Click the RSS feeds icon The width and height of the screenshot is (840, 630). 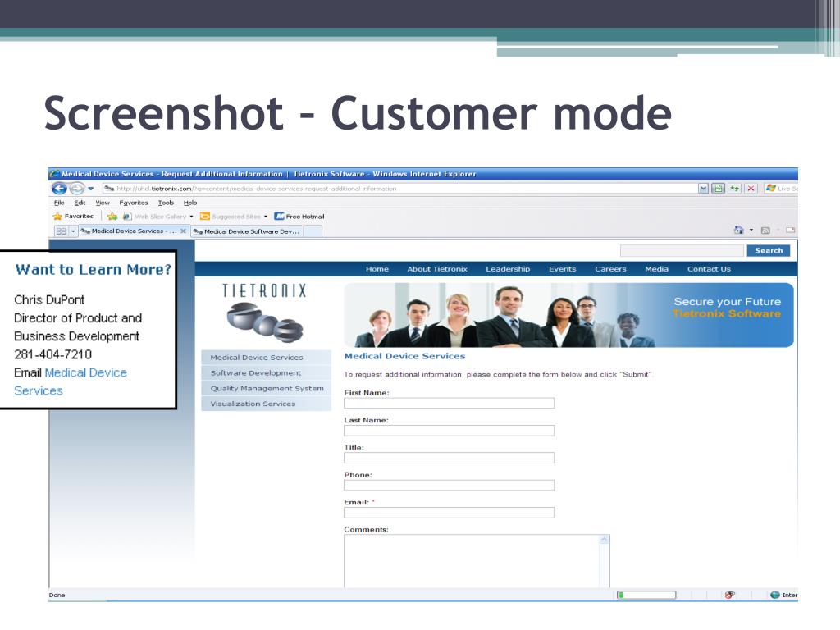pyautogui.click(x=765, y=231)
